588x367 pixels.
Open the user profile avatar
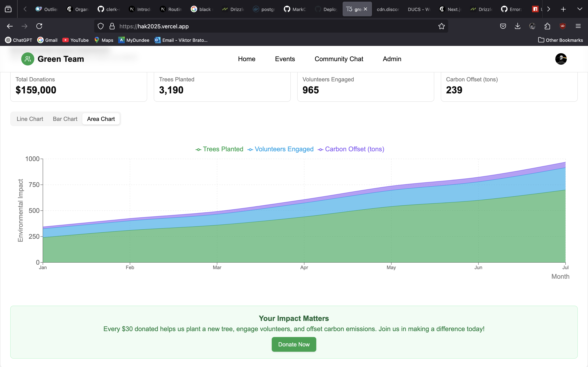[x=561, y=59]
